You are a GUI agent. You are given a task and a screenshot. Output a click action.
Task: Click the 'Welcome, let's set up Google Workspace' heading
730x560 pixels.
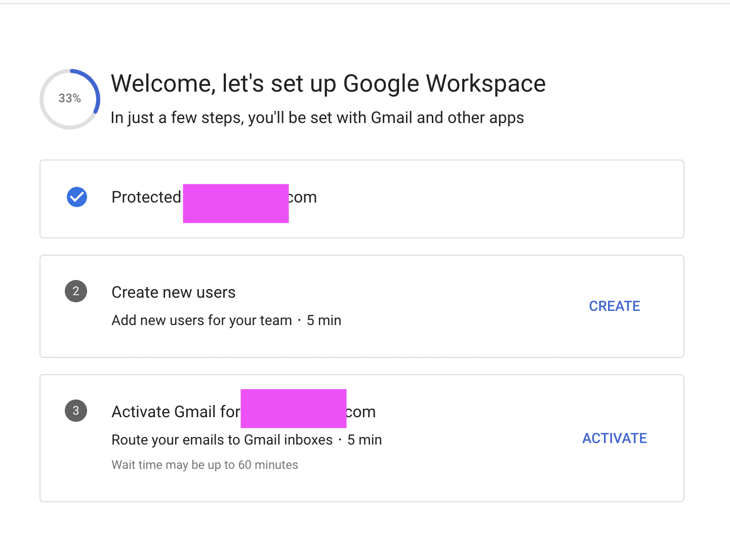point(328,84)
